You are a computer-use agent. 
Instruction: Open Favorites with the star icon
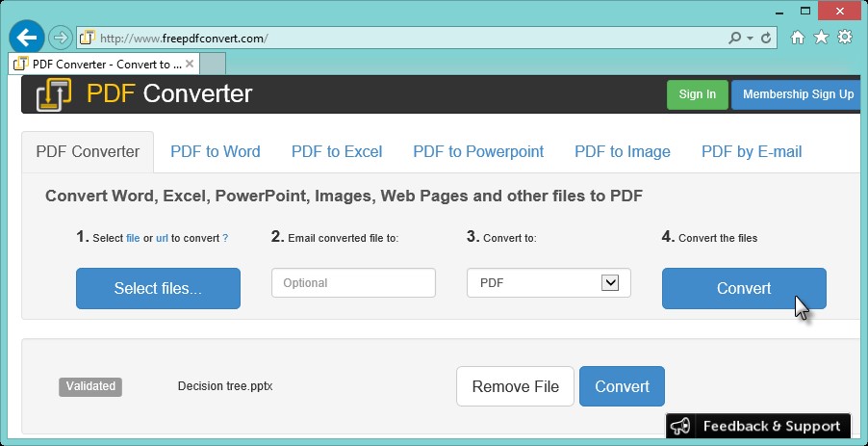pos(821,38)
